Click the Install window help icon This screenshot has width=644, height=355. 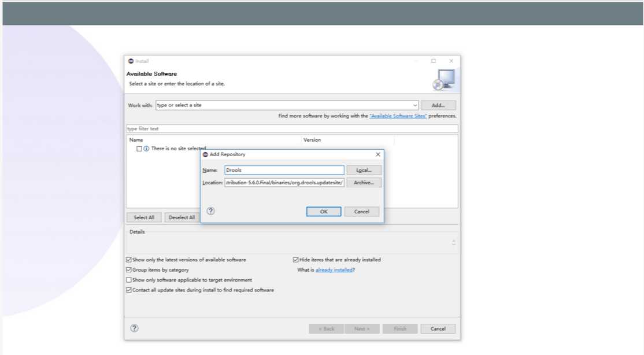(x=134, y=328)
